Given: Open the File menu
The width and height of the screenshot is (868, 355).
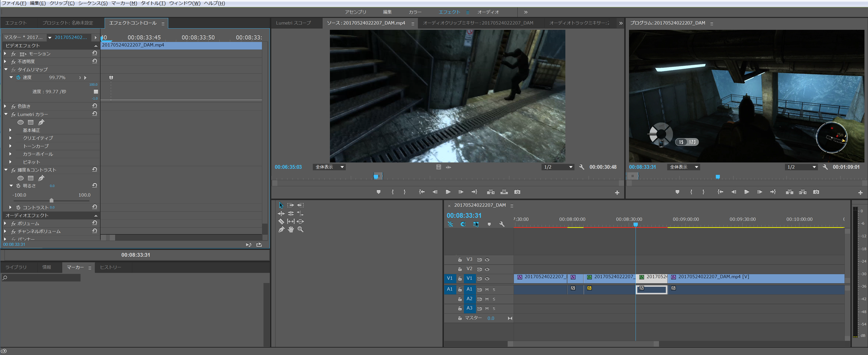Looking at the screenshot, I should tap(14, 3).
